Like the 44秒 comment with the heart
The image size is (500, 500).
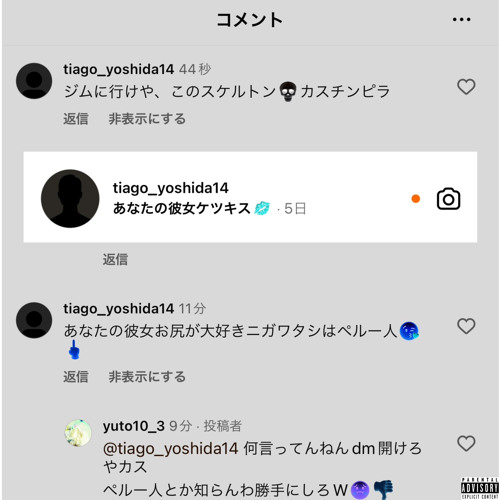pyautogui.click(x=466, y=87)
